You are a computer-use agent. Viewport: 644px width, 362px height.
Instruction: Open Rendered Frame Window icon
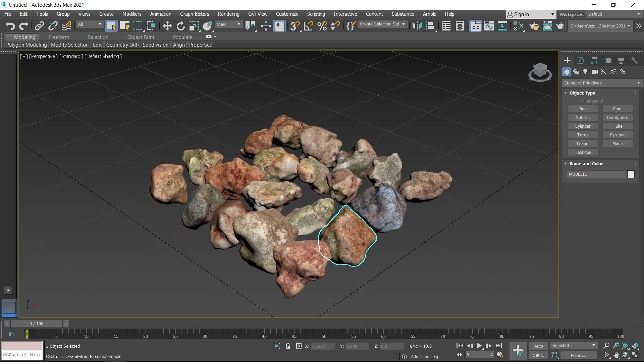547,26
